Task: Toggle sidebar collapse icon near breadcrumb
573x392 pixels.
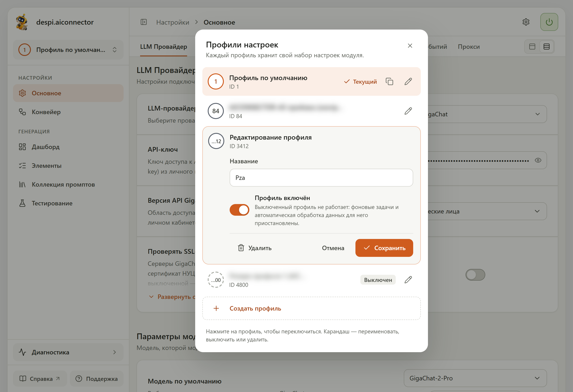Action: click(144, 22)
